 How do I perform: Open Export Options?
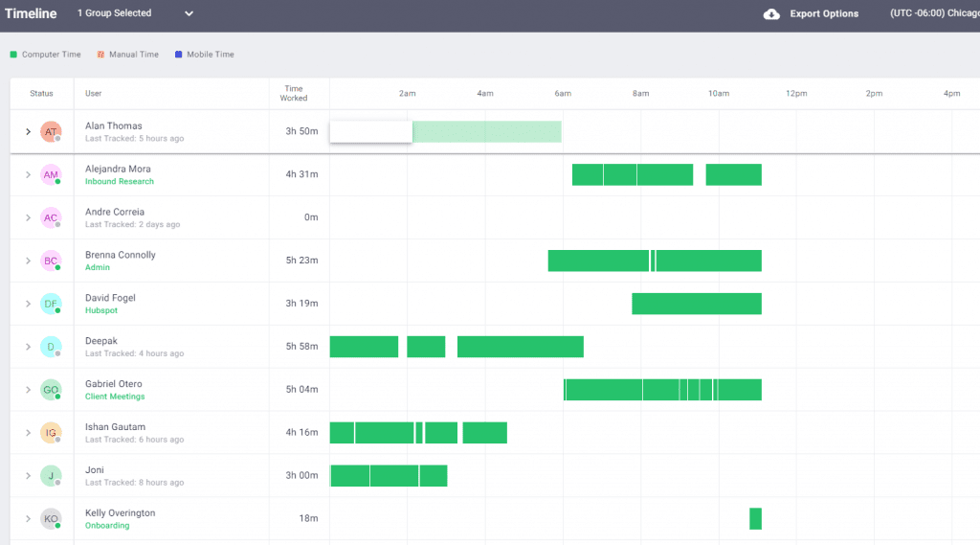pyautogui.click(x=823, y=13)
